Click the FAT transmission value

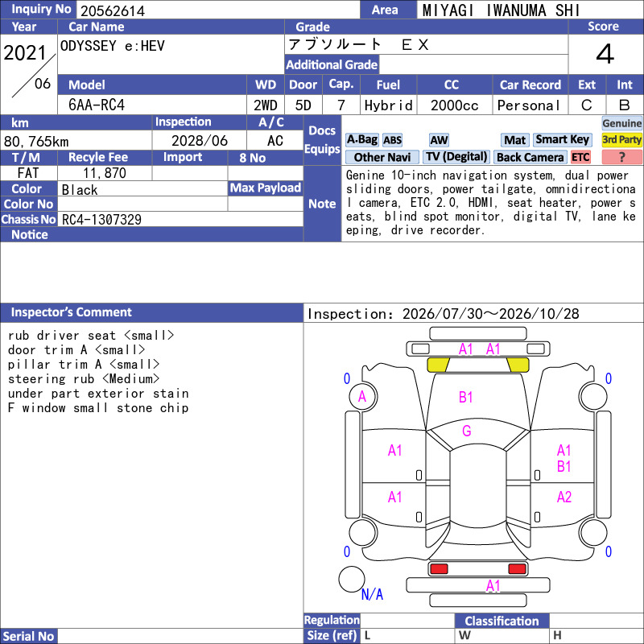coord(28,173)
